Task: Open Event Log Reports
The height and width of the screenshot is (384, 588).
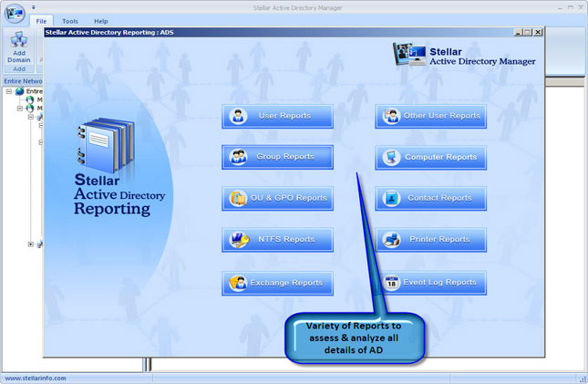Action: pyautogui.click(x=431, y=283)
